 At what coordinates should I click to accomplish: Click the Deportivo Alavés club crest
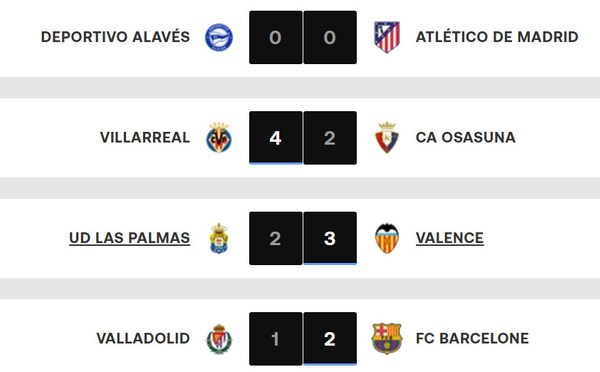218,37
